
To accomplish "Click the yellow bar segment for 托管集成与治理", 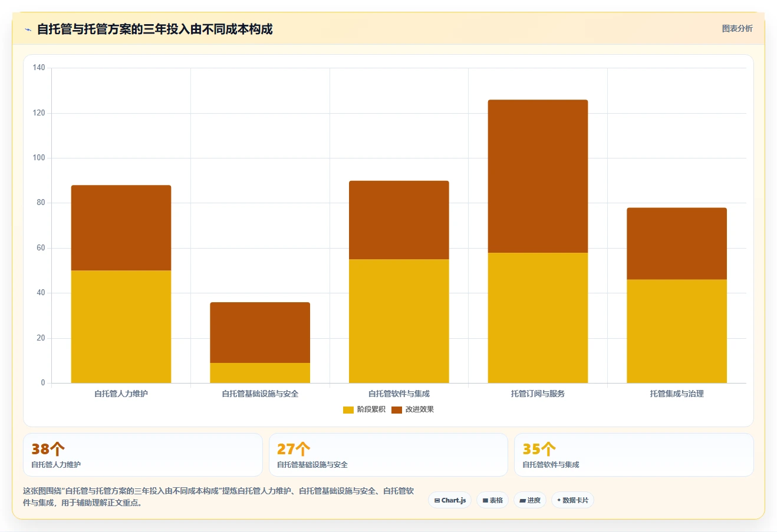I will (677, 331).
